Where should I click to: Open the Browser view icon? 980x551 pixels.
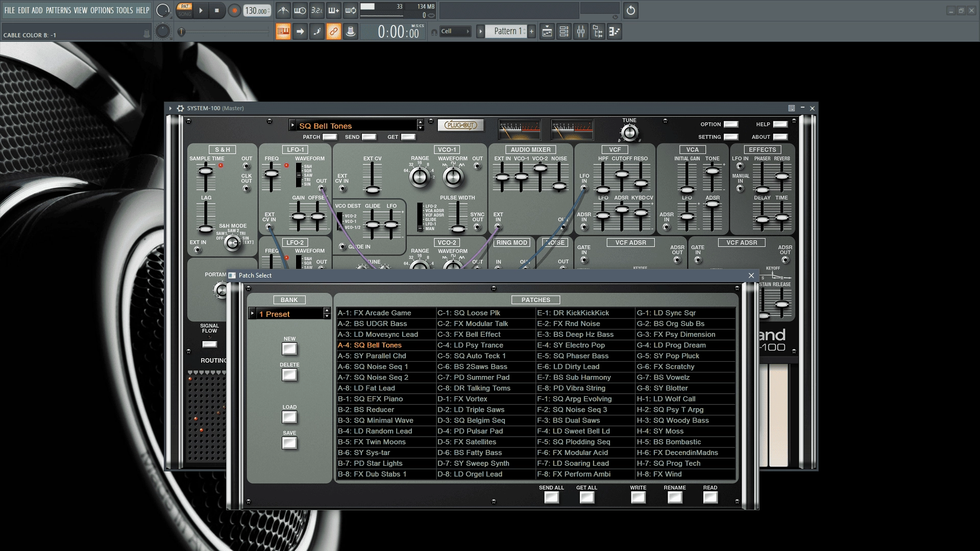[598, 32]
